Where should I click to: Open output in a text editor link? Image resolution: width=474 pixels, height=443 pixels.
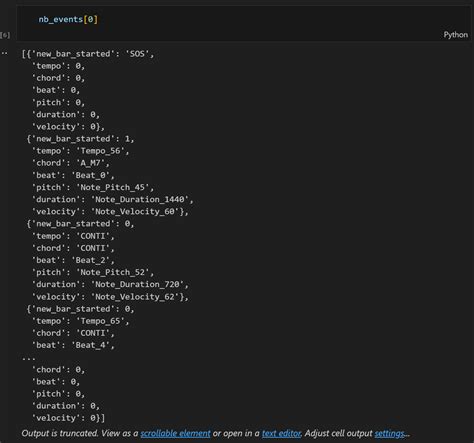click(281, 433)
